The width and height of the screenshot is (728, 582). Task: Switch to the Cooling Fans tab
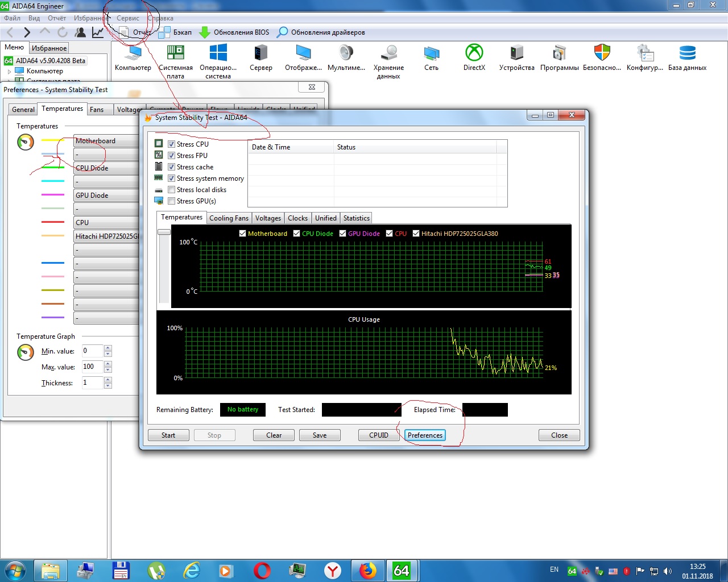229,218
